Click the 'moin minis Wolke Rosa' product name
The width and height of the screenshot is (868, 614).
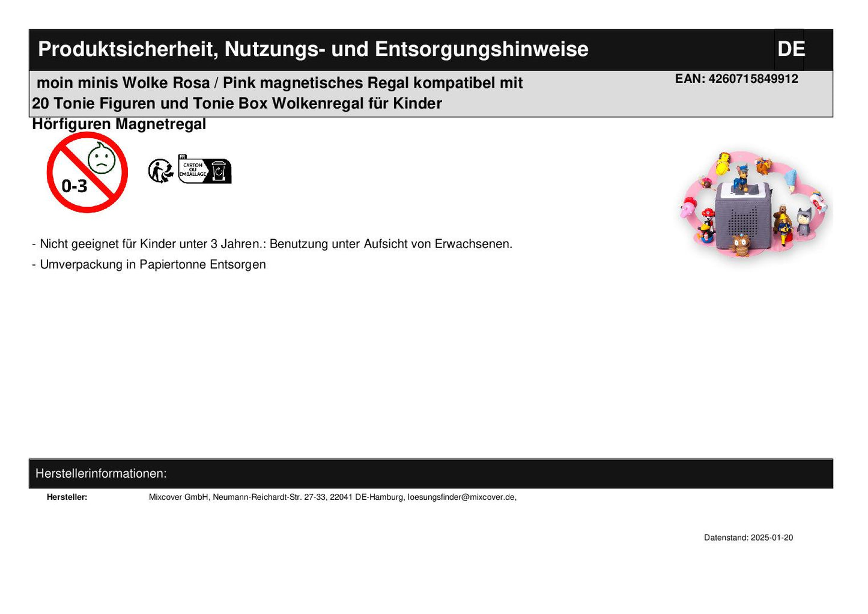click(x=123, y=83)
